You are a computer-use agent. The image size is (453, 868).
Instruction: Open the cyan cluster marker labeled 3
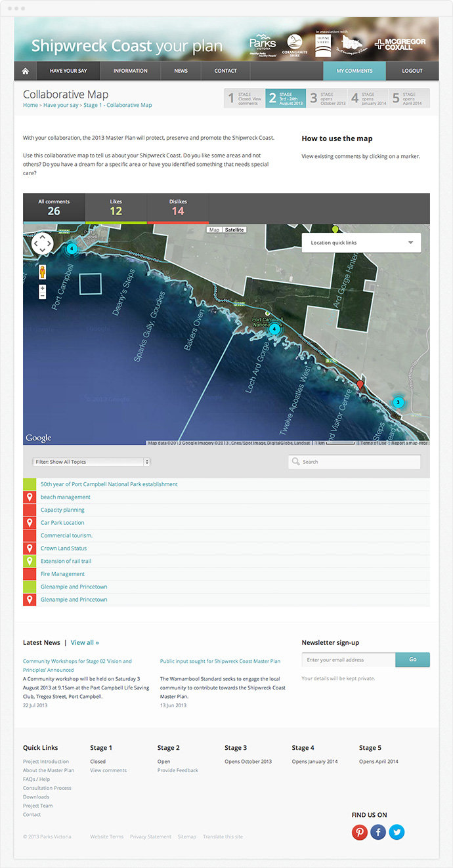397,402
